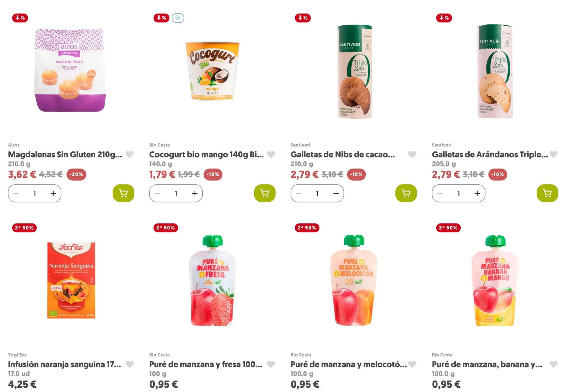
Task: Add Galletas de Nibs de cacao to cart
Action: (x=406, y=193)
